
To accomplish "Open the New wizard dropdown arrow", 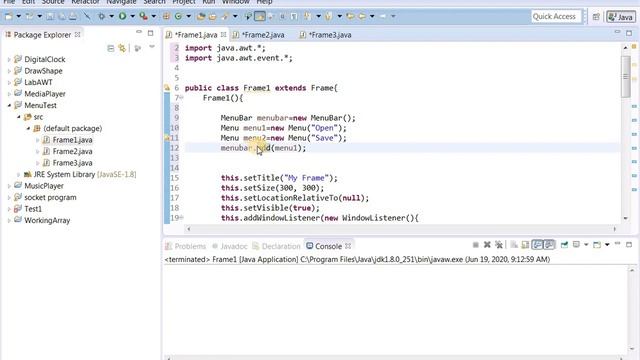I will coord(18,16).
